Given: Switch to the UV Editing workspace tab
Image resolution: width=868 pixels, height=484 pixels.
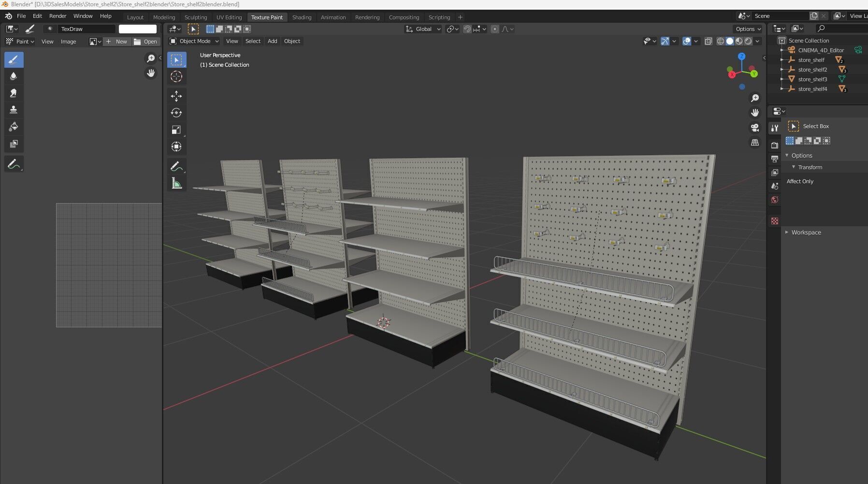Looking at the screenshot, I should (x=229, y=17).
